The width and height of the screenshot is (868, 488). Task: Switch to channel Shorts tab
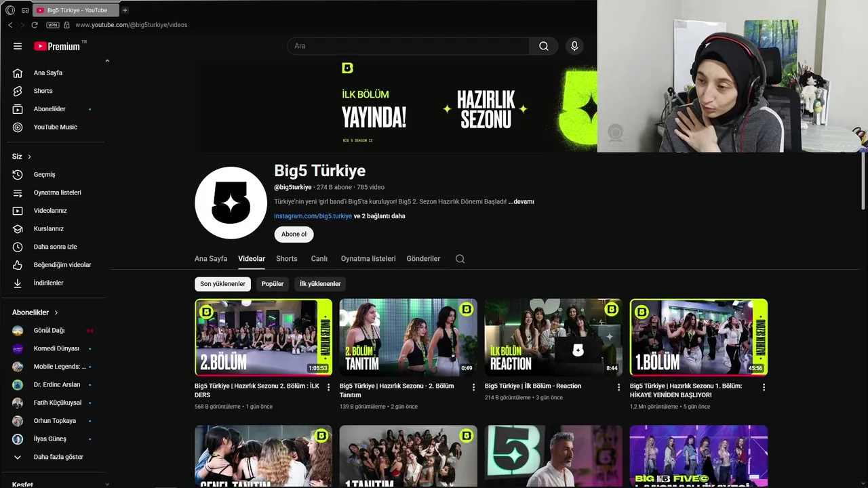point(287,259)
